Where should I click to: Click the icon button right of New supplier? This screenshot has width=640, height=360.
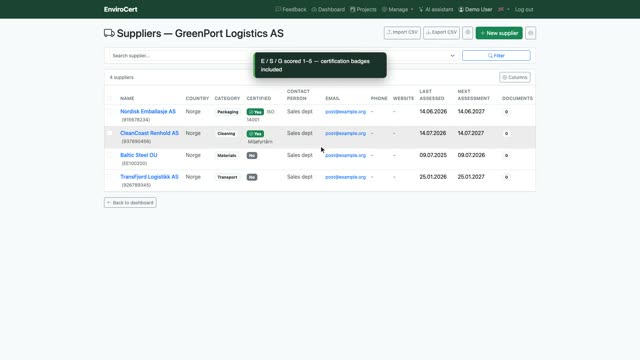(x=531, y=33)
